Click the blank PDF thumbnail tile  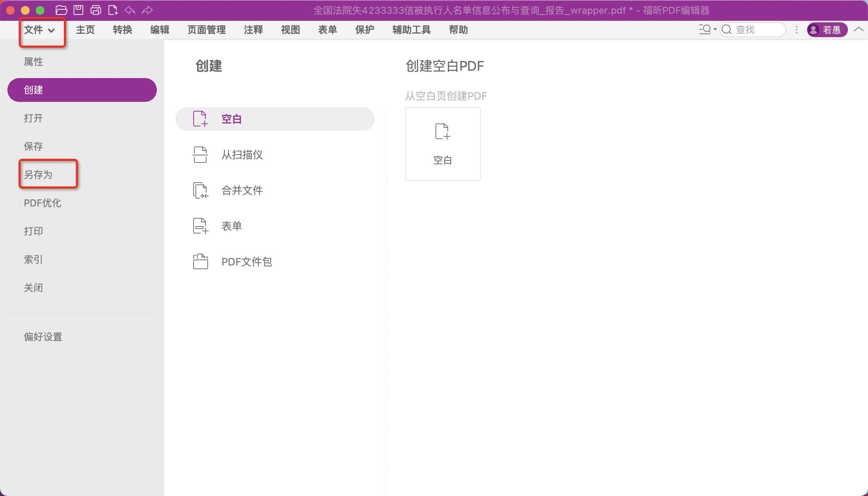[x=443, y=144]
